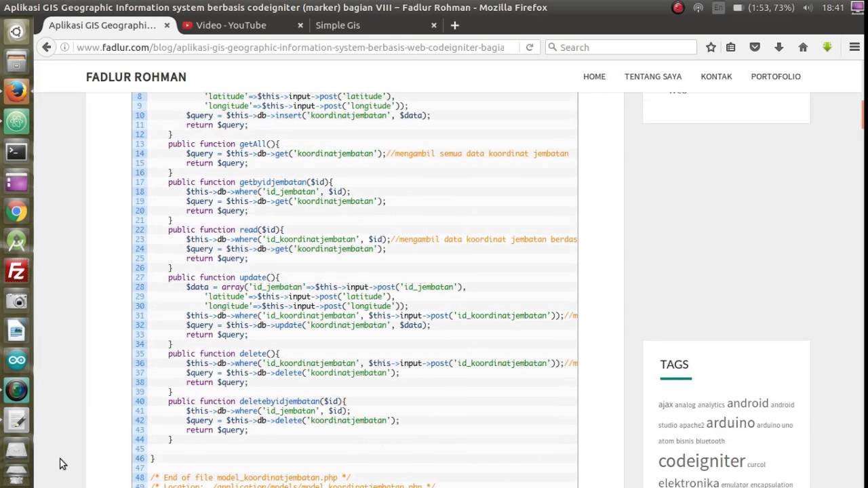Open the curcol tag link
868x488 pixels.
(x=756, y=465)
